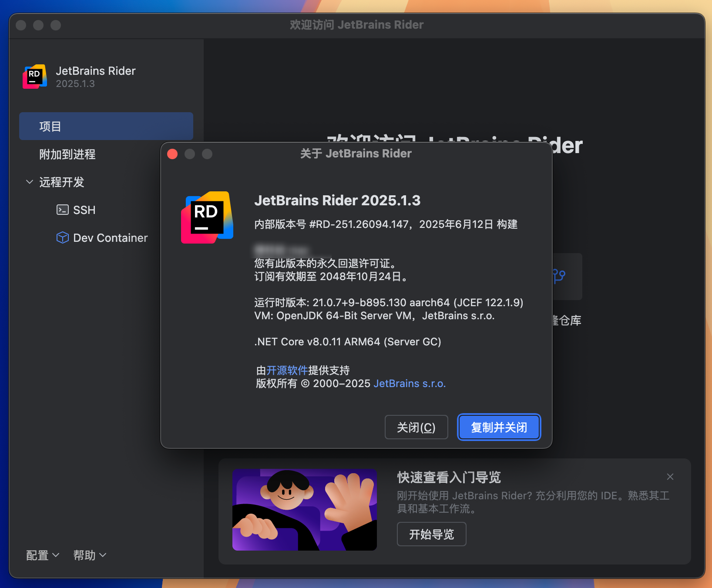Image resolution: width=712 pixels, height=588 pixels.
Task: Collapse the 远程开发 section chevron
Action: point(30,182)
